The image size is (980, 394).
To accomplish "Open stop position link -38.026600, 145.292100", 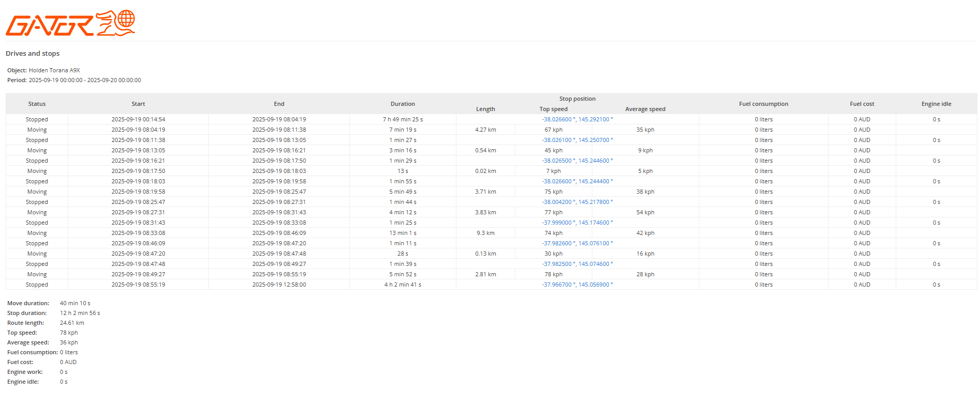I will click(577, 119).
